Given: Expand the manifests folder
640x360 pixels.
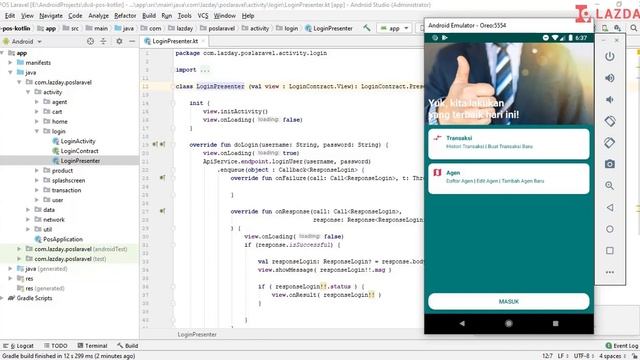Looking at the screenshot, I should coord(10,63).
